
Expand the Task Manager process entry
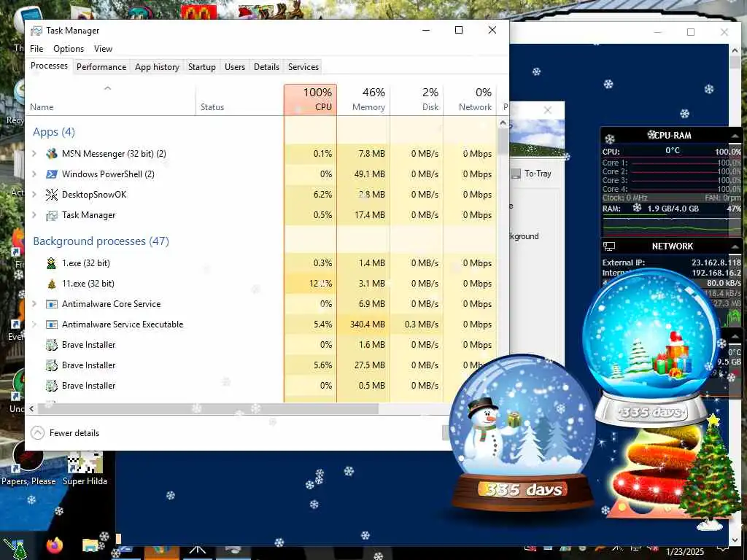click(x=34, y=215)
